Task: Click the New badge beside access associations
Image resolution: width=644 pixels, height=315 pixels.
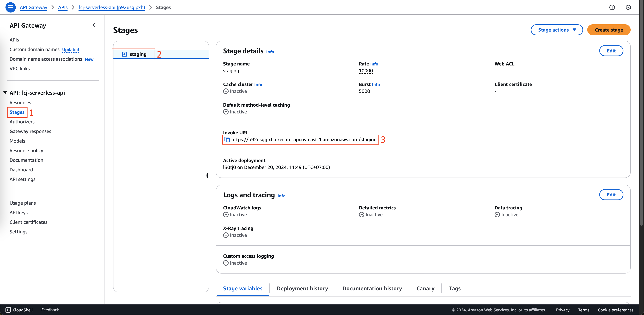Action: click(89, 59)
